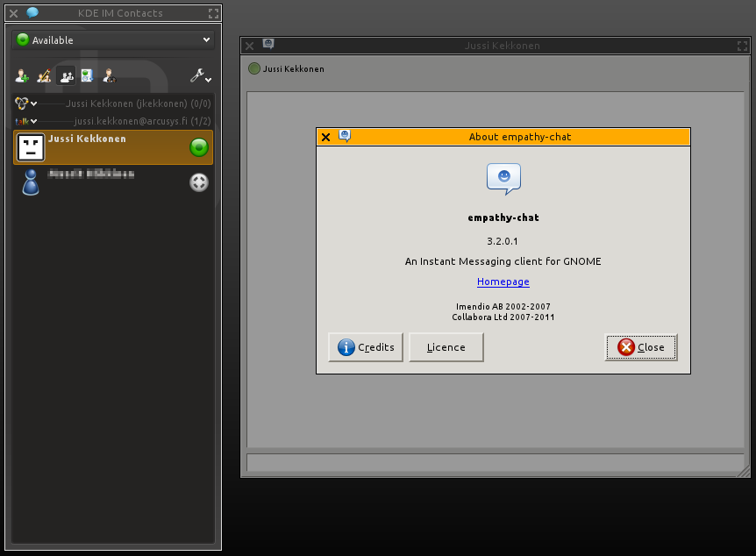Click the empathy-chat smiley logo in the About dialog

(503, 178)
